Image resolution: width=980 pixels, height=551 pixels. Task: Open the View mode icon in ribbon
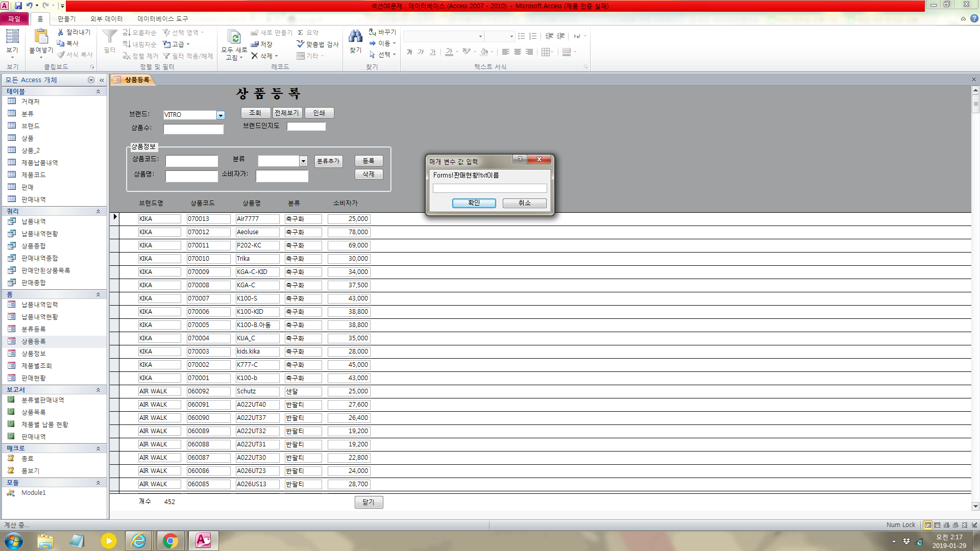click(x=12, y=37)
